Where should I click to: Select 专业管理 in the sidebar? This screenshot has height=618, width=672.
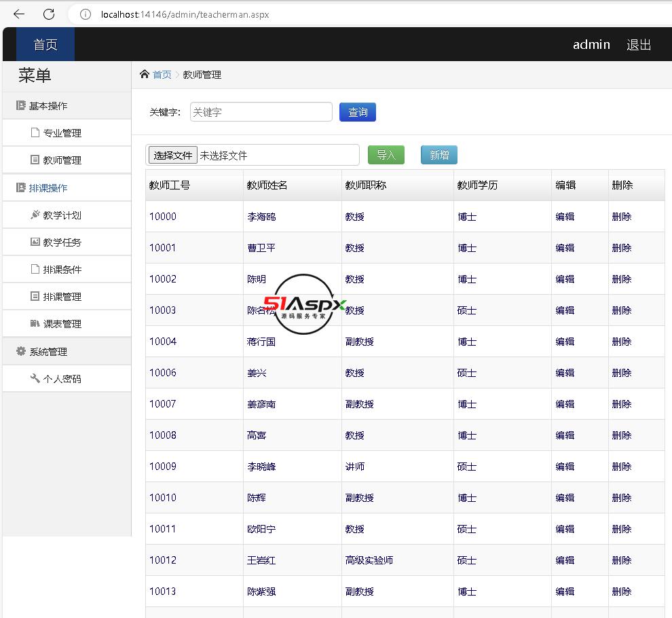pyautogui.click(x=62, y=133)
